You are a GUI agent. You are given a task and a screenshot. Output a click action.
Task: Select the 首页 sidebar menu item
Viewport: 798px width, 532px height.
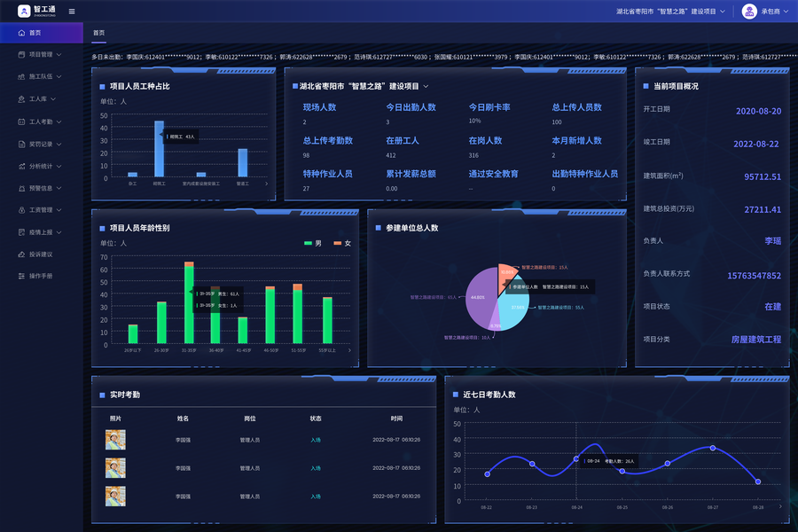tap(41, 33)
